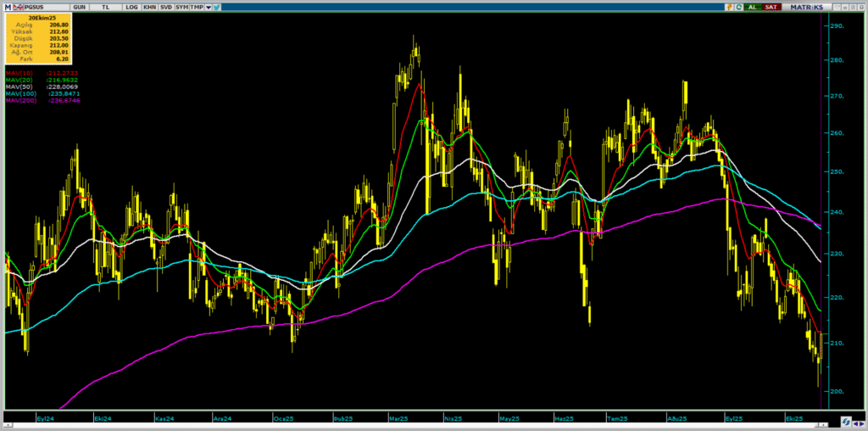The width and height of the screenshot is (868, 431).
Task: Open the SYM menu
Action: (181, 7)
